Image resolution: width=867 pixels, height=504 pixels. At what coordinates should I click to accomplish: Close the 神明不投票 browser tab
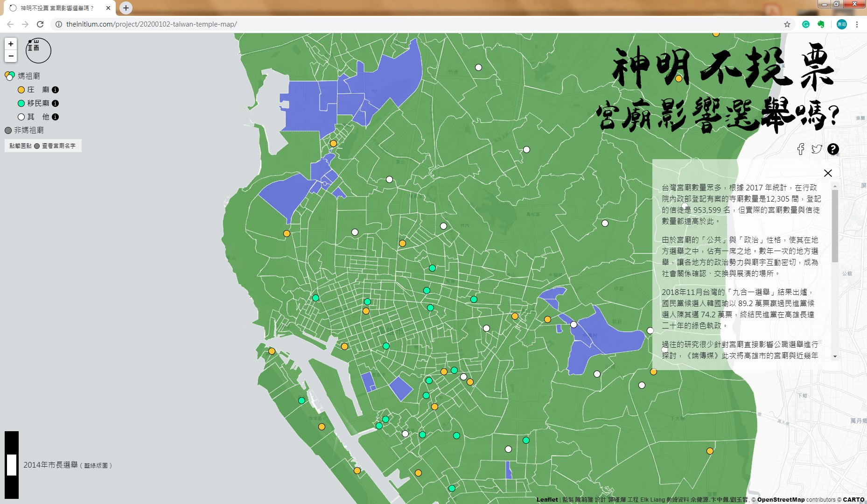(x=108, y=8)
